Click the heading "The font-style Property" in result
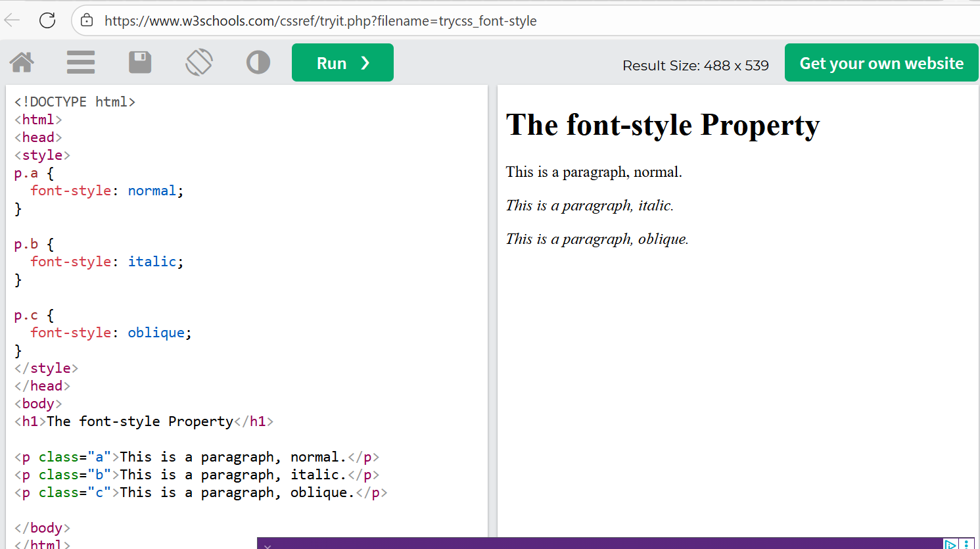 pos(663,125)
